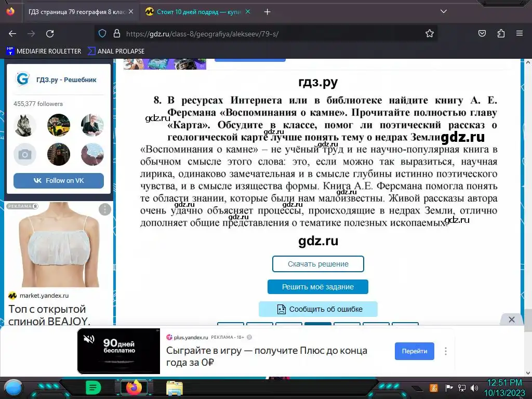
Task: Open the Start menu orb
Action: point(14,388)
